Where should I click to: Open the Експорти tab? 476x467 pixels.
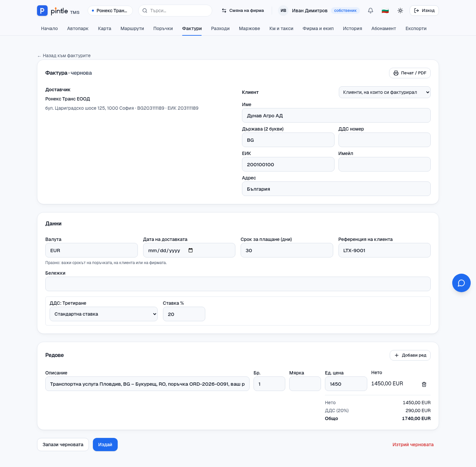coord(416,28)
